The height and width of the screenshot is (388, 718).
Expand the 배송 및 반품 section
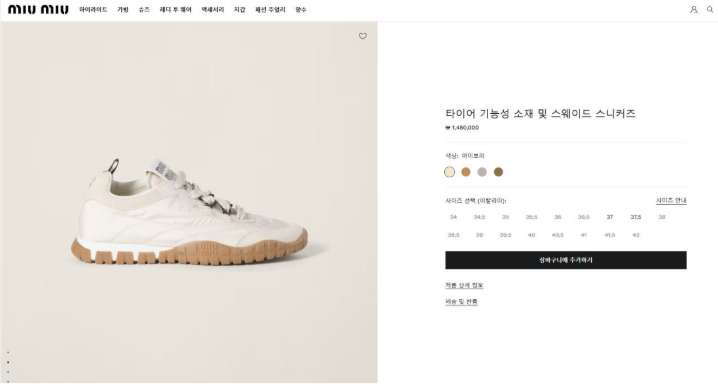tap(461, 302)
